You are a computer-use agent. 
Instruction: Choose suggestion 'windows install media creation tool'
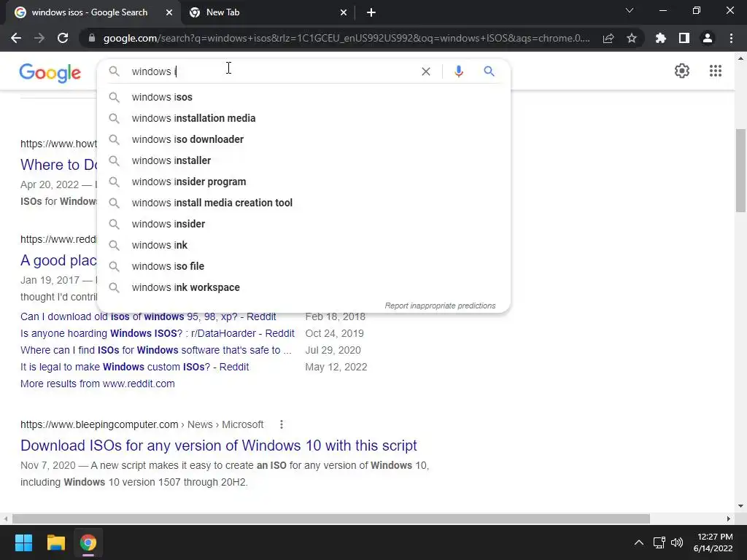pos(304,203)
